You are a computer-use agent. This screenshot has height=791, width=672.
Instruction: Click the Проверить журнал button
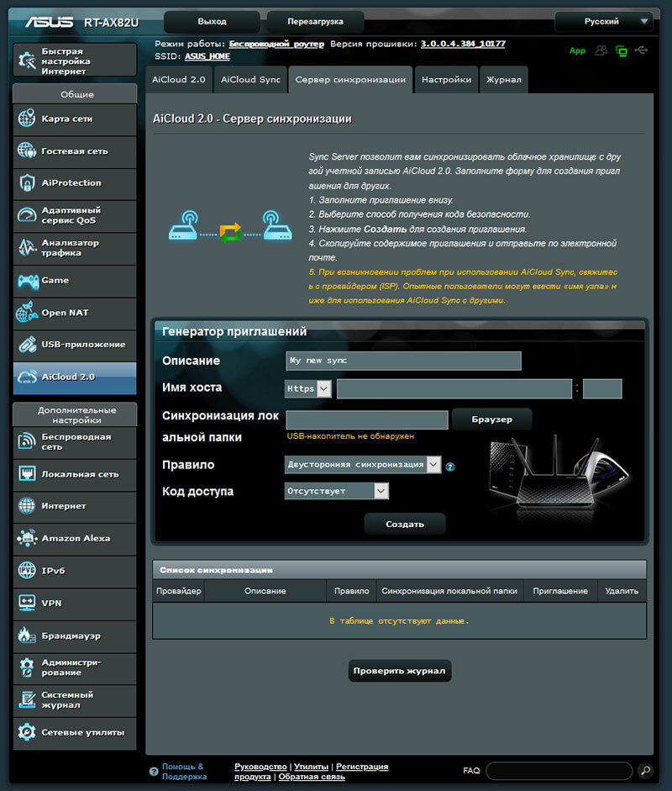(399, 671)
